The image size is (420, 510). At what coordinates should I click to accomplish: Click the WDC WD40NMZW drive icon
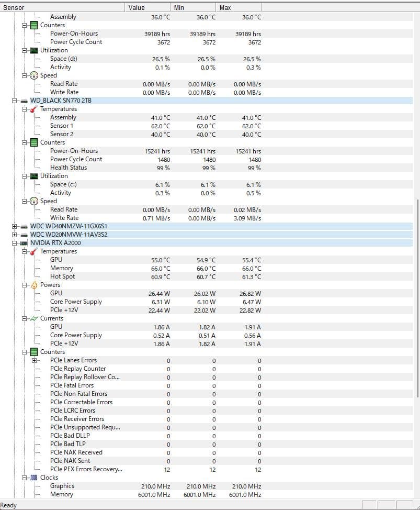pos(24,226)
